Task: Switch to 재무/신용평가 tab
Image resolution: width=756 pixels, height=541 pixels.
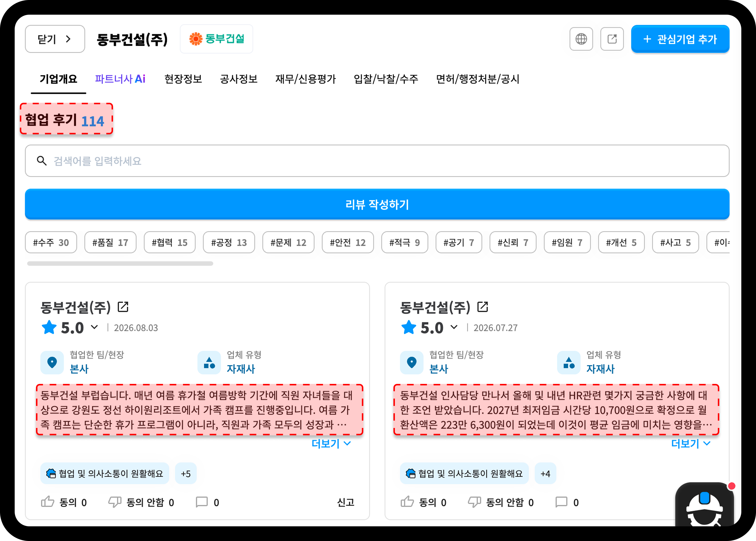Action: point(306,79)
